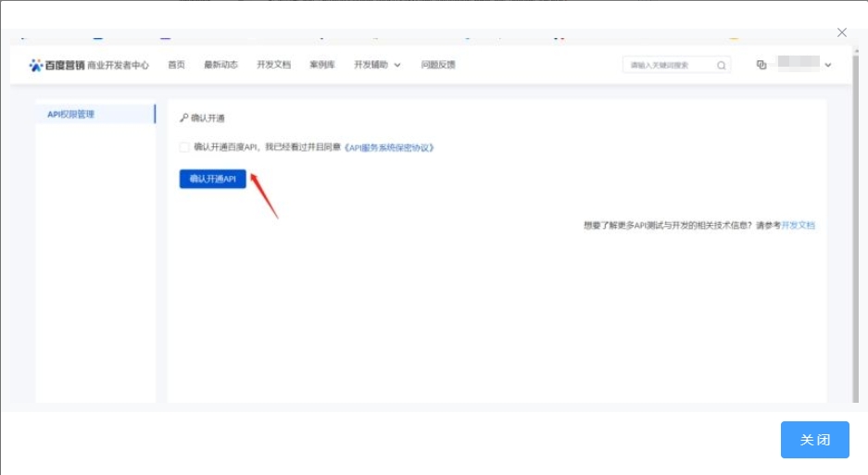
Task: Expand the 开发辅助 dropdown menu
Action: click(377, 65)
